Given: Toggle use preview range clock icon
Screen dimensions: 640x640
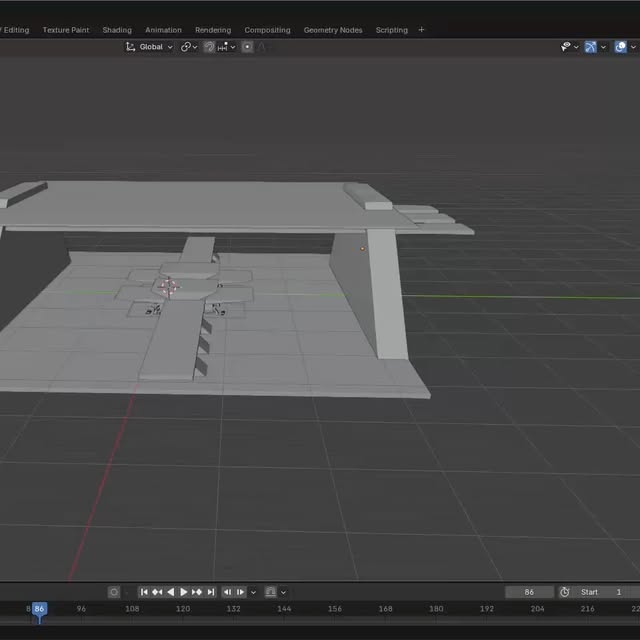Looking at the screenshot, I should pos(564,592).
